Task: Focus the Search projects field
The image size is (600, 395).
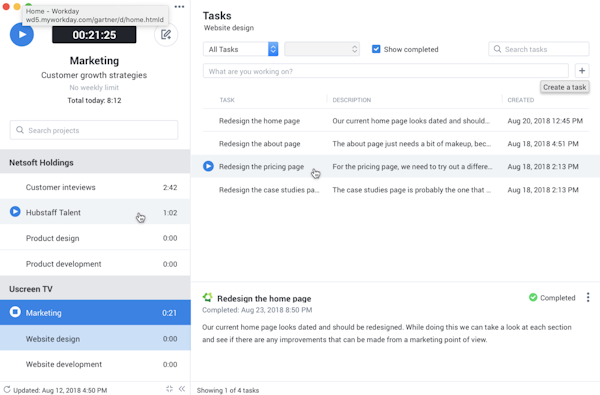Action: coord(94,130)
